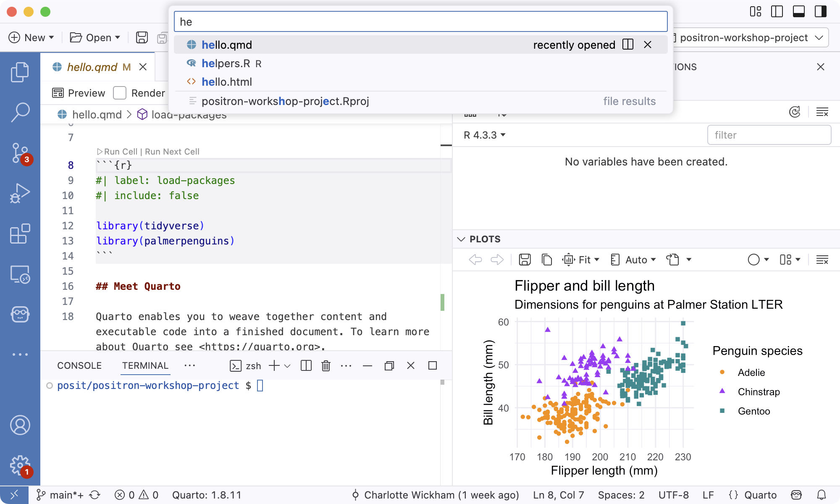The height and width of the screenshot is (504, 840).
Task: Click Run Next Cell code lens
Action: click(172, 152)
